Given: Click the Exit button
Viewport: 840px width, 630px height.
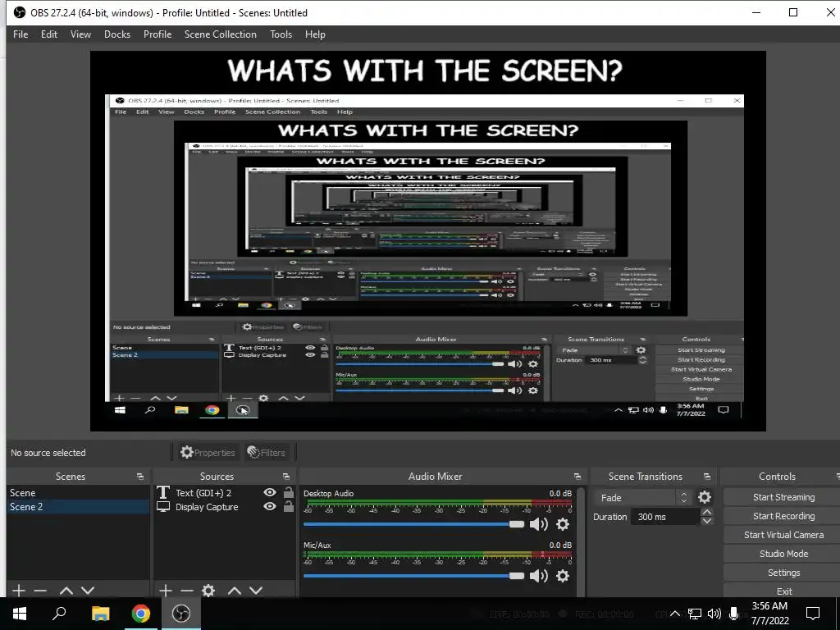Looking at the screenshot, I should click(783, 591).
